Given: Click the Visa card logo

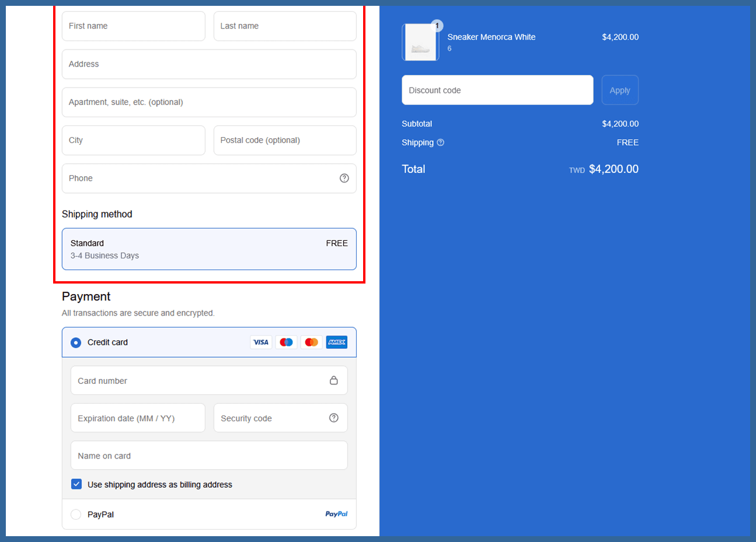Looking at the screenshot, I should (x=261, y=342).
